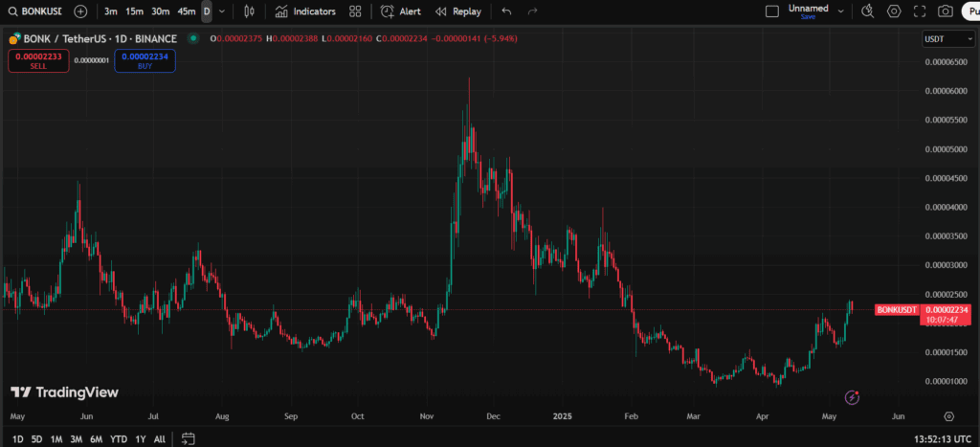Viewport: 980px width, 447px height.
Task: Add a symbol to compare using plus icon
Action: (80, 11)
